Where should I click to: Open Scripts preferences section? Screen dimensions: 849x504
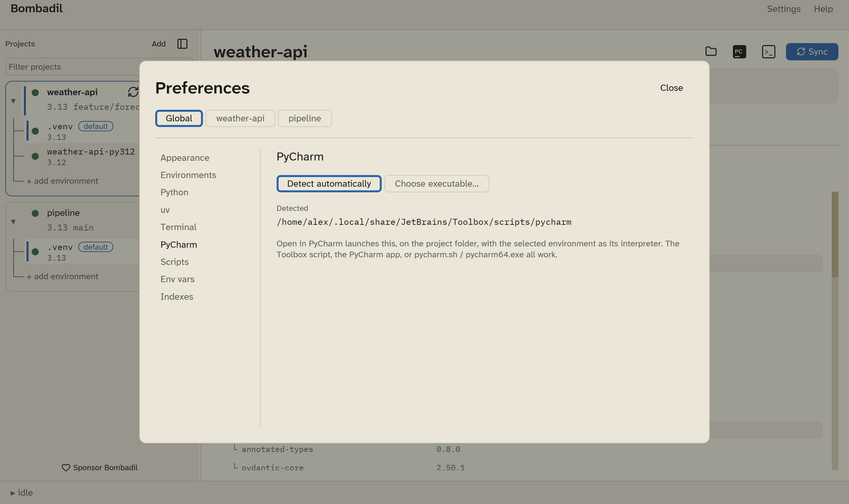[x=175, y=262]
